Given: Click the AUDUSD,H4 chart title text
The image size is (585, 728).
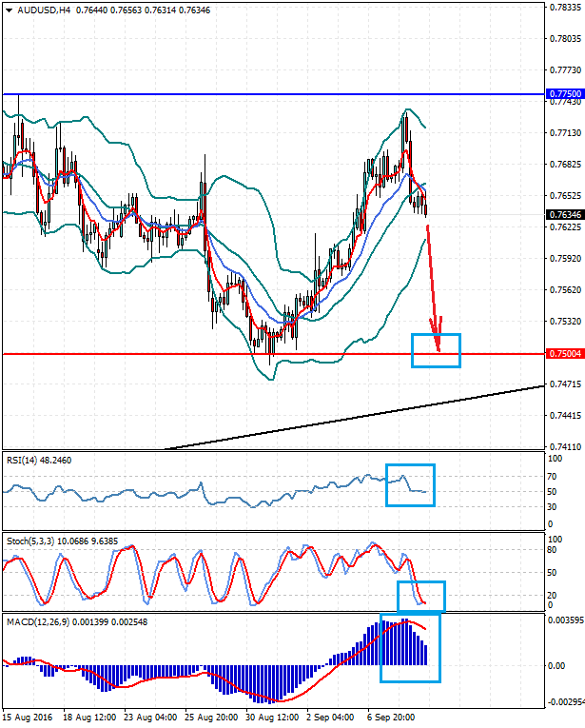Looking at the screenshot, I should (x=44, y=10).
